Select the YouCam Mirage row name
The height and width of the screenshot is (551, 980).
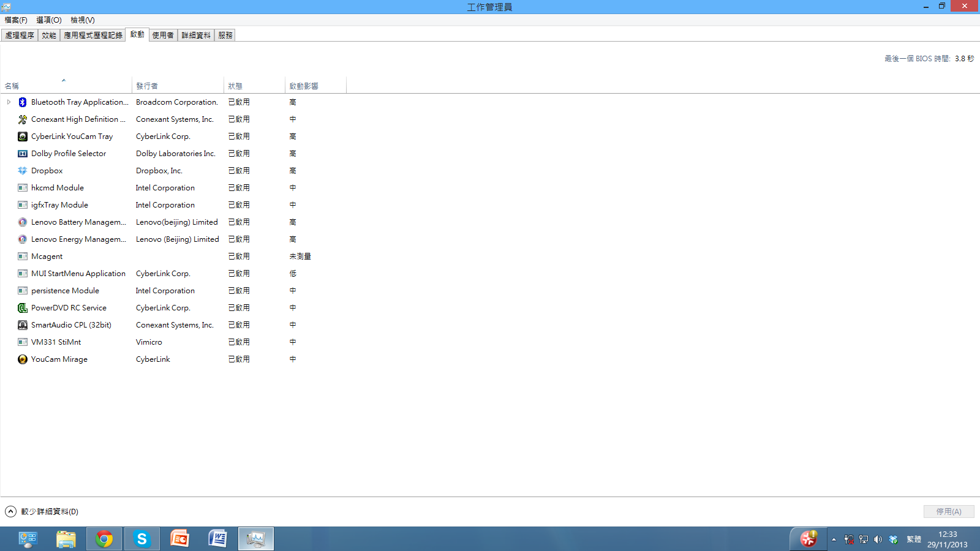point(59,359)
